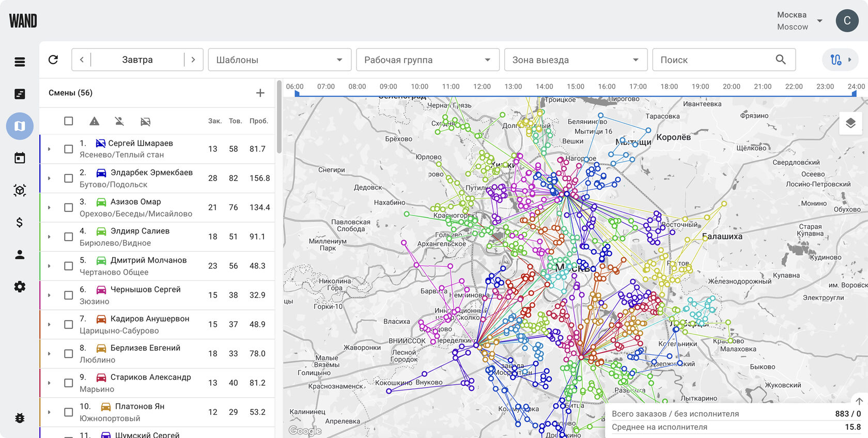Screen dimensions: 868x438
Task: Open the route optimization cube icon
Action: [x=20, y=190]
